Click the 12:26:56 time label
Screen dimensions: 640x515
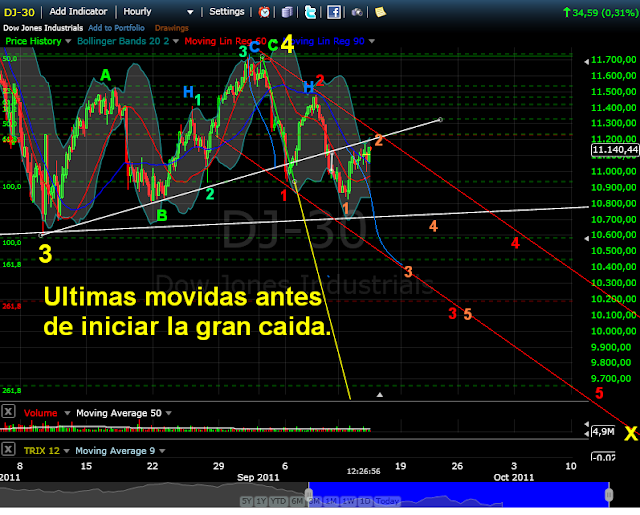coord(364,471)
